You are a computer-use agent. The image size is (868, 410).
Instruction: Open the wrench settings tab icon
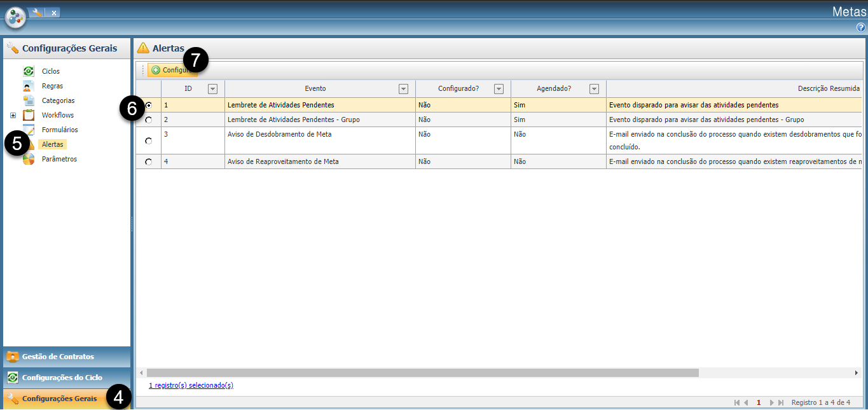(37, 12)
